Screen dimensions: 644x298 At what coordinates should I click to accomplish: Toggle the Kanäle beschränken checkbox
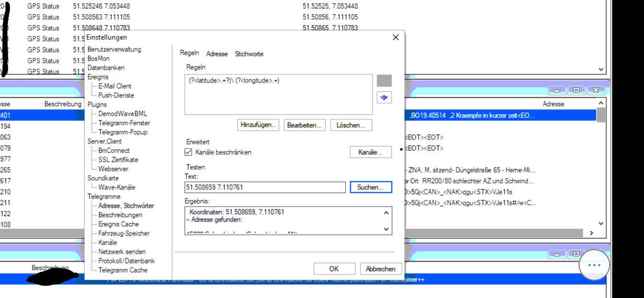tap(188, 152)
